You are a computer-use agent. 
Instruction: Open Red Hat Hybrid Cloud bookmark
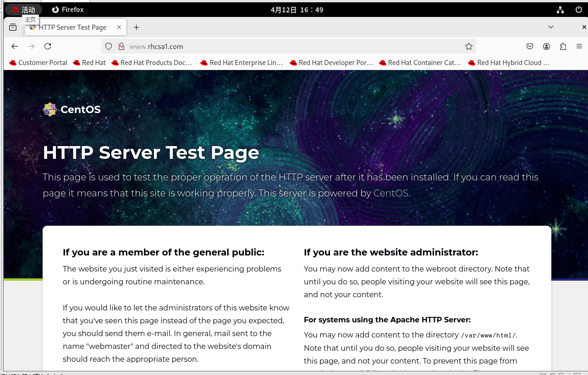[509, 63]
